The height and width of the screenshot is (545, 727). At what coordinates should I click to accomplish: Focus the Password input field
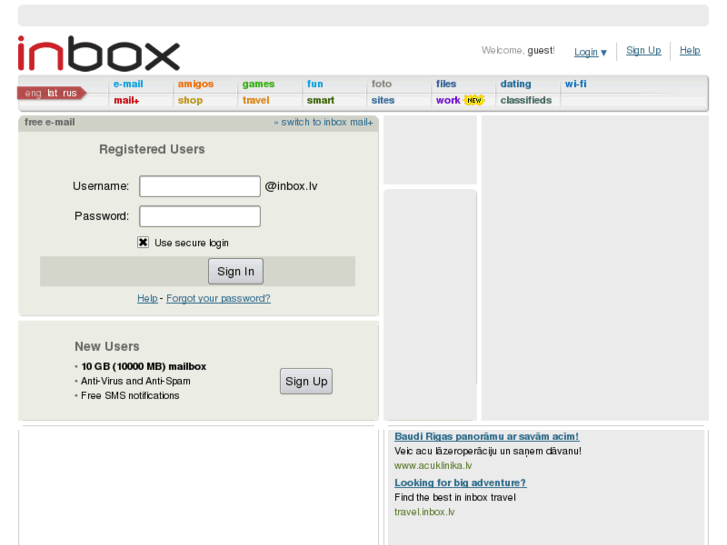pos(200,216)
